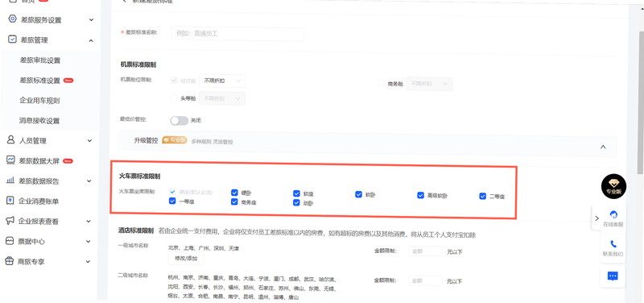Viewport: 644px width, 303px height.
Task: Expand 差旅服务设置 with its chevron
Action: pyautogui.click(x=91, y=19)
